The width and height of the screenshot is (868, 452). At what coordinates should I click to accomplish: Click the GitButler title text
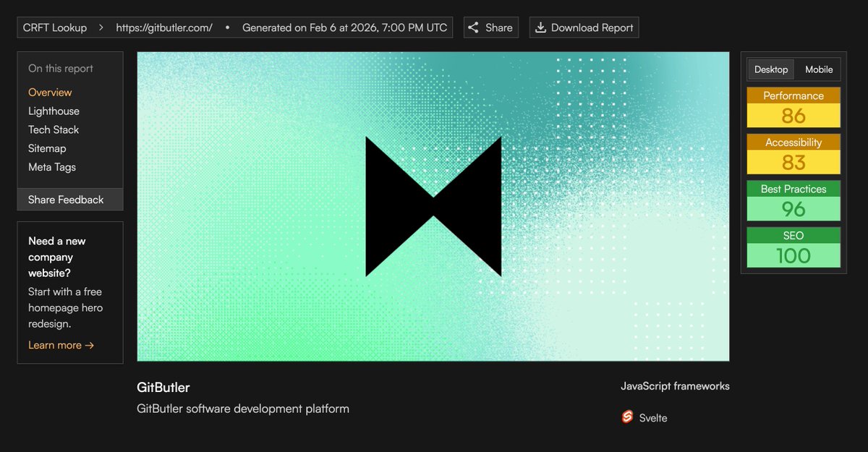163,387
